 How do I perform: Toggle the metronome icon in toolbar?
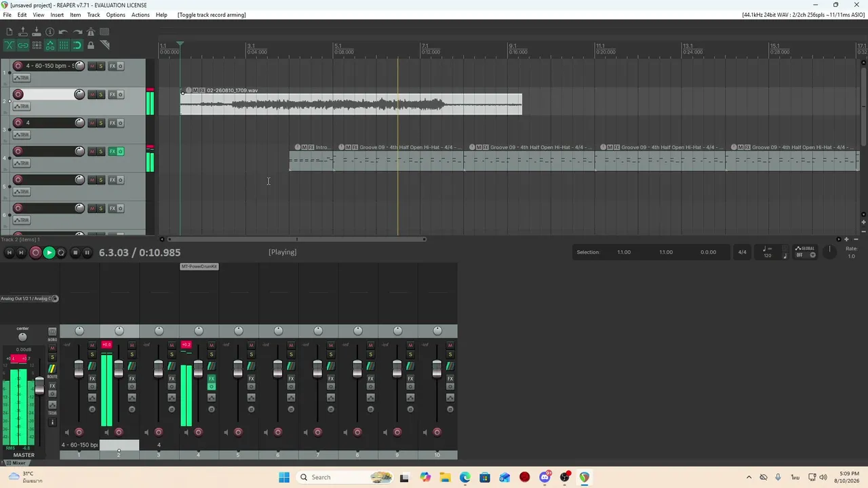point(91,32)
